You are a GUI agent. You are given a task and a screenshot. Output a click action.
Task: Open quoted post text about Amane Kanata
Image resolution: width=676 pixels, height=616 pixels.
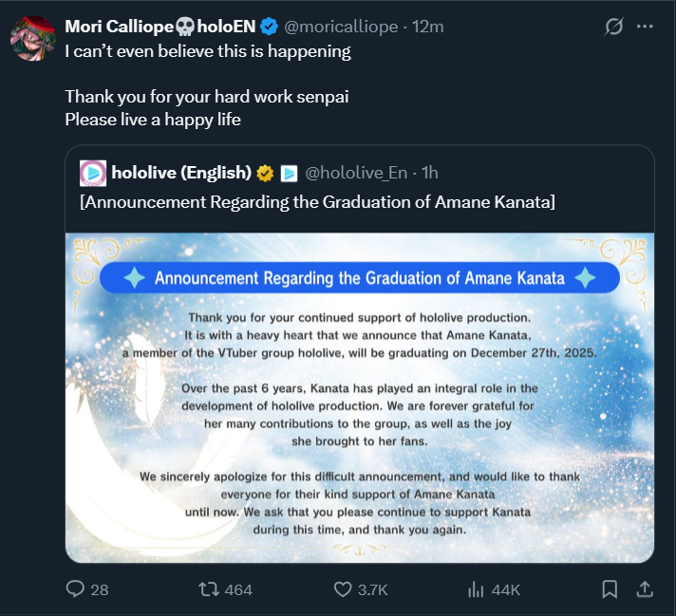click(x=318, y=203)
